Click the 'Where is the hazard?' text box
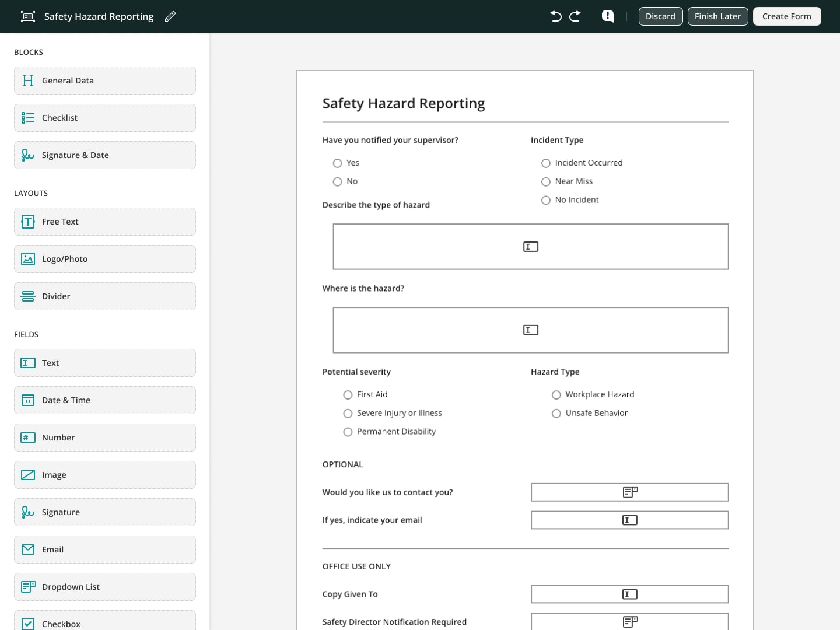This screenshot has height=630, width=840. [x=531, y=330]
